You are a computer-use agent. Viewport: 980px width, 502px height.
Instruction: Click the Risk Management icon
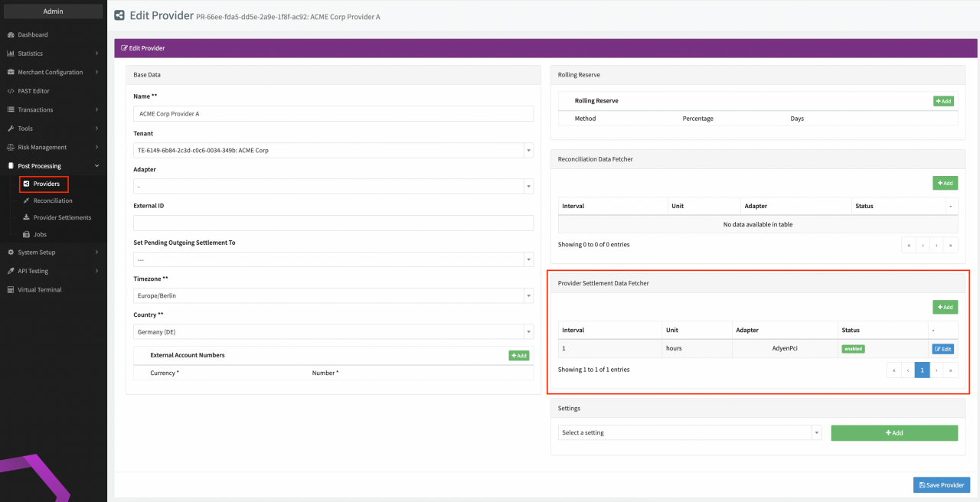pos(11,147)
